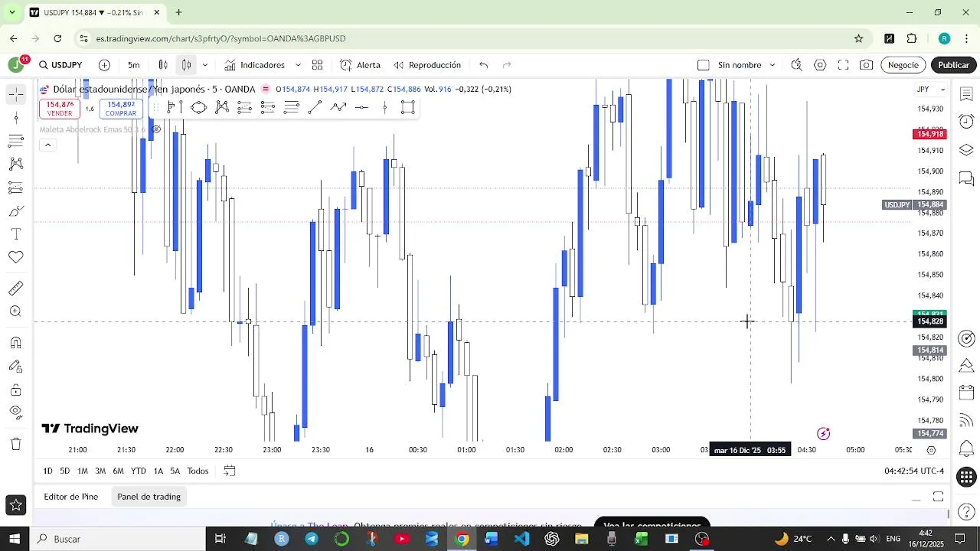Open USDJPY symbol search
This screenshot has height=551, width=980.
pos(60,65)
